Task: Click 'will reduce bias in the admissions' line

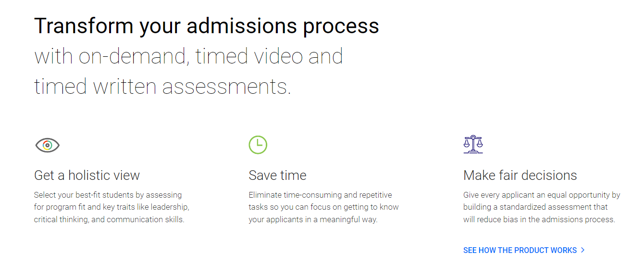Action: pos(539,220)
